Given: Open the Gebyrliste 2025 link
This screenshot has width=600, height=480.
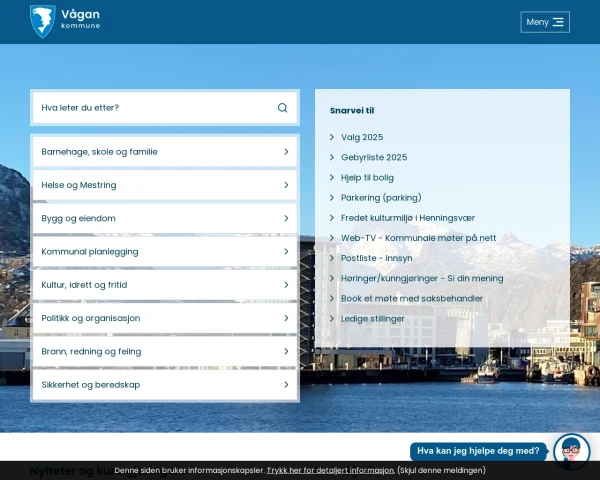Looking at the screenshot, I should tap(374, 157).
